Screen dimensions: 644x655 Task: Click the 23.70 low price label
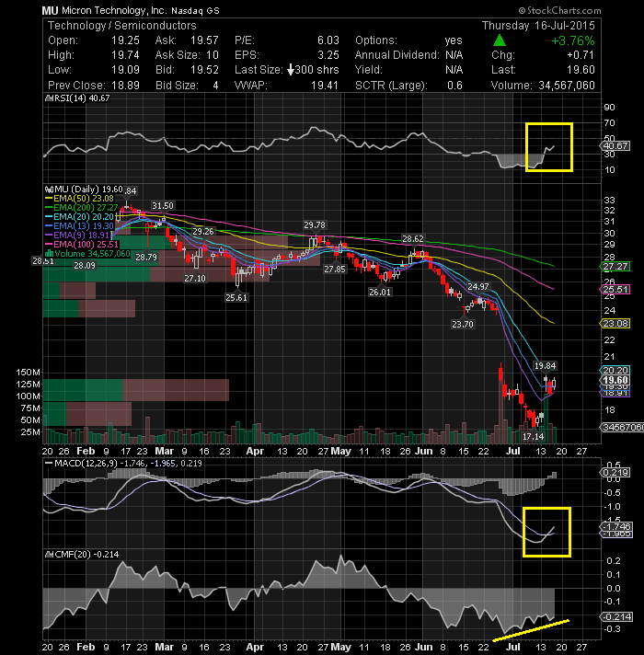[x=463, y=324]
